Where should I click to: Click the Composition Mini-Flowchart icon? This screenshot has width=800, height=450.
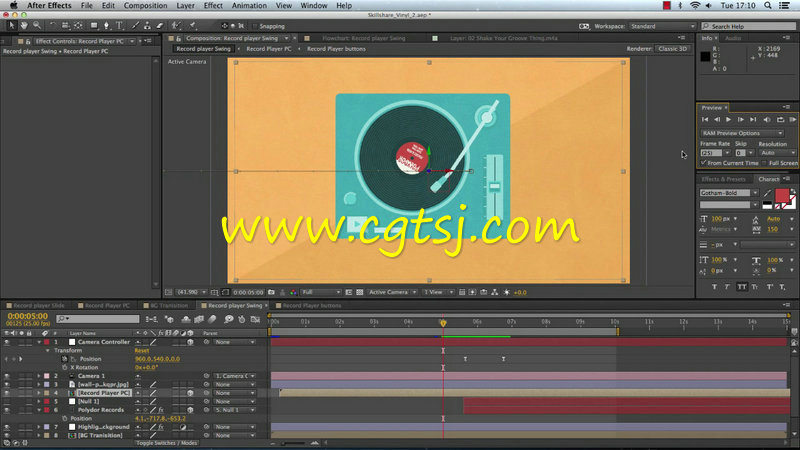click(152, 319)
